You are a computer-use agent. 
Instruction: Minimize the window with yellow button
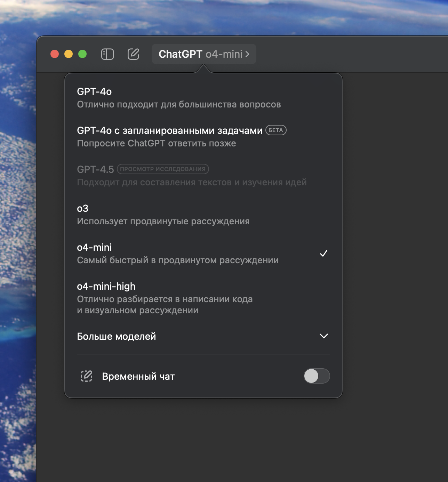[69, 54]
